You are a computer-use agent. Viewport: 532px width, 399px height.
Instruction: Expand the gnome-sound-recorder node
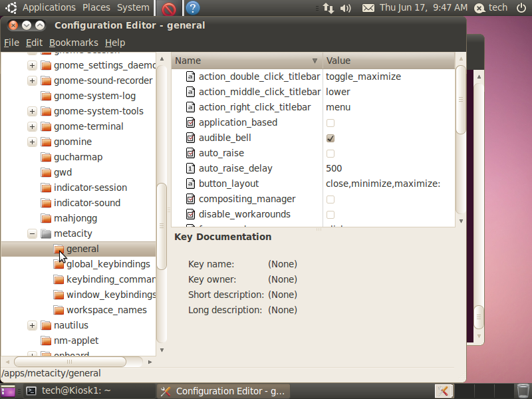point(32,80)
